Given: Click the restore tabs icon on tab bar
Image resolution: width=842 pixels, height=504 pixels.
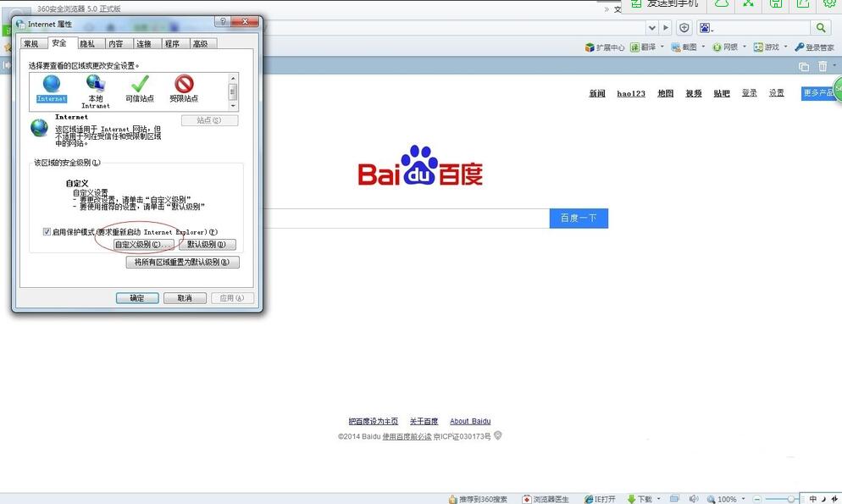Looking at the screenshot, I should coord(804,67).
